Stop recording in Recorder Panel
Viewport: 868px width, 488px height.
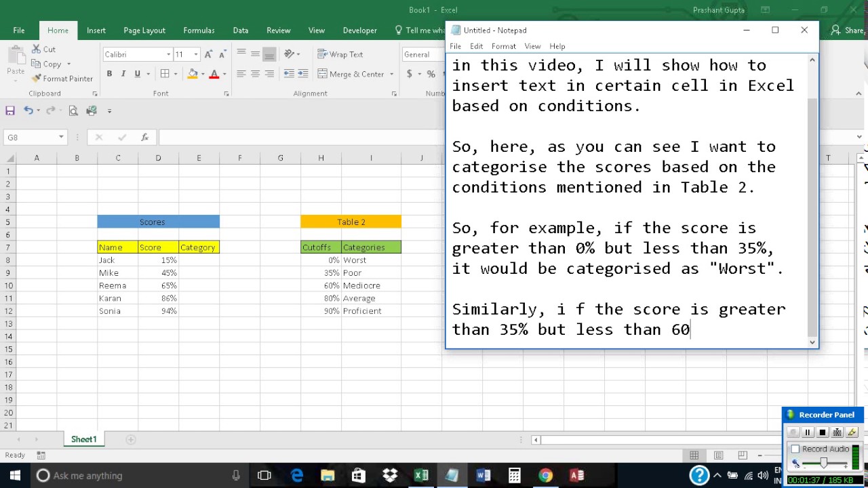pos(823,432)
